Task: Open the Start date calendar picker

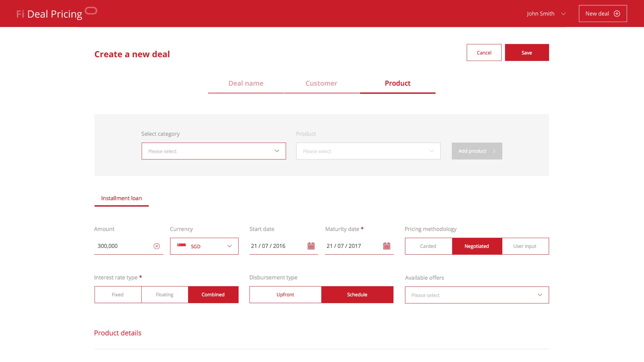Action: click(311, 246)
